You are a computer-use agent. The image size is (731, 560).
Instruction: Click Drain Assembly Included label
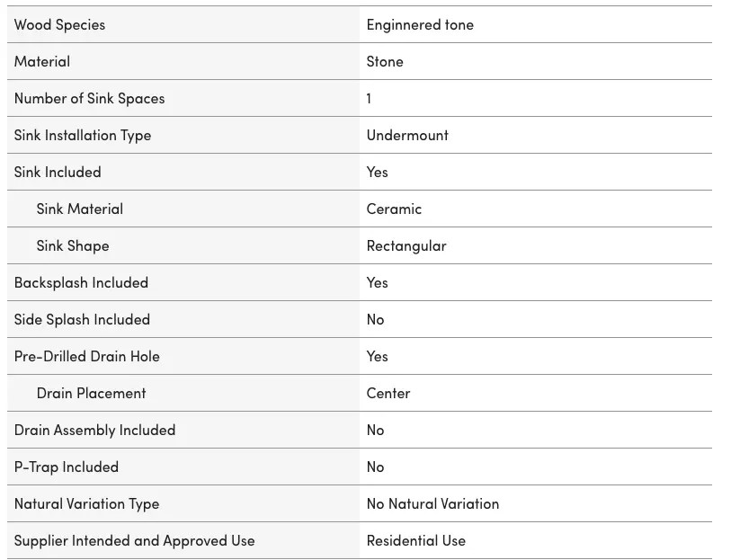[x=95, y=430]
